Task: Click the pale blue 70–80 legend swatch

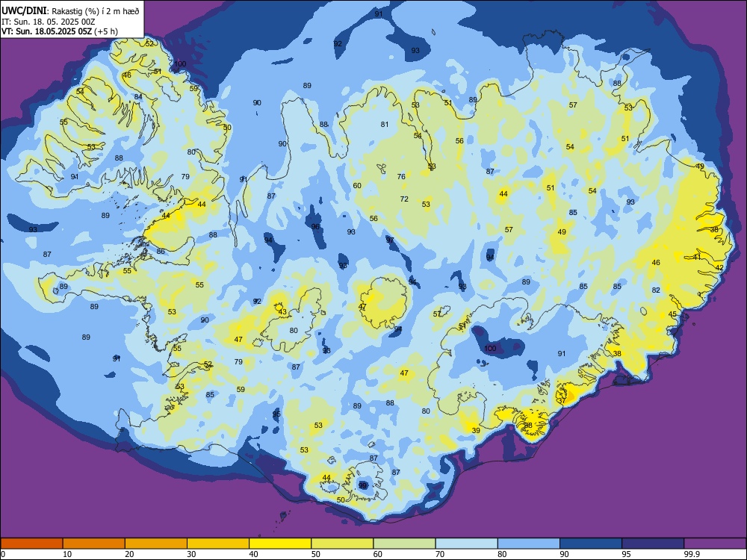Action: click(467, 544)
